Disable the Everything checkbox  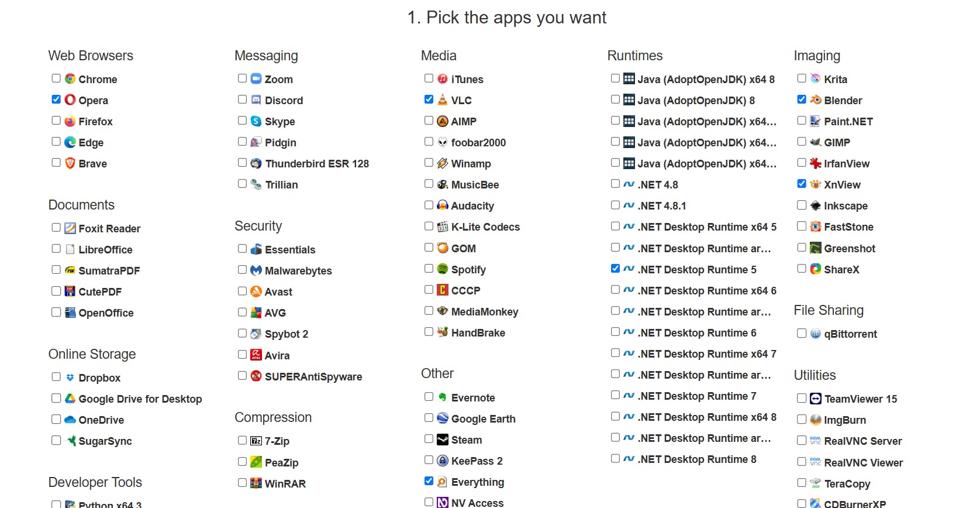[429, 481]
